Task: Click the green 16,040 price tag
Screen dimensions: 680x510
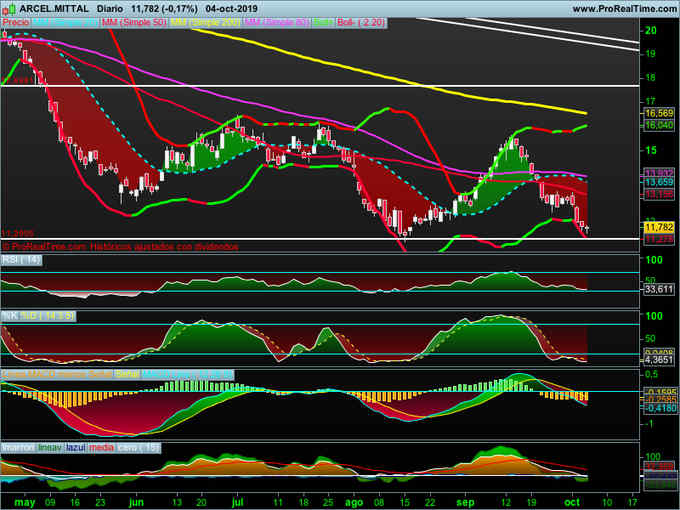Action: click(x=659, y=125)
